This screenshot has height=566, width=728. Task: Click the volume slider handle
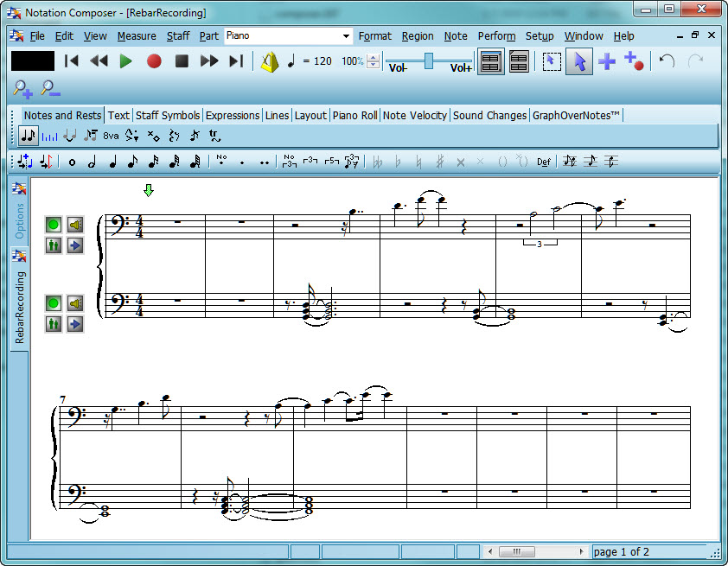(429, 59)
